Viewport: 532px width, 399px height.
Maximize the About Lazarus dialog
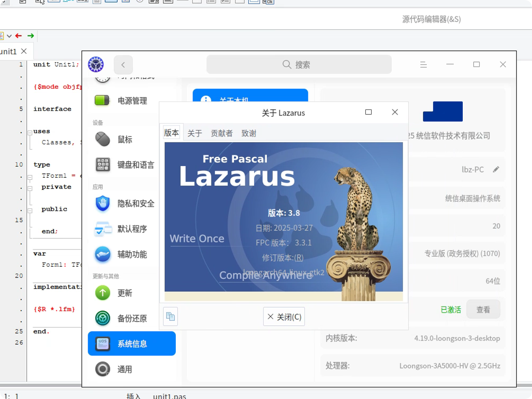pos(368,112)
